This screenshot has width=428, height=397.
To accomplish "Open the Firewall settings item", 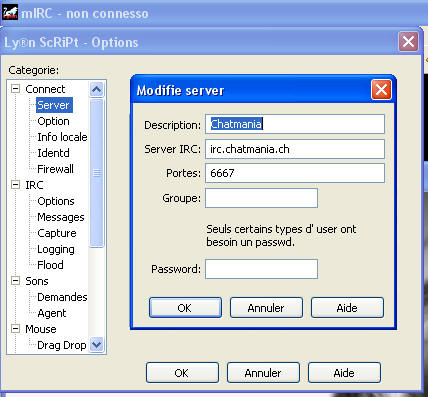I will click(55, 169).
